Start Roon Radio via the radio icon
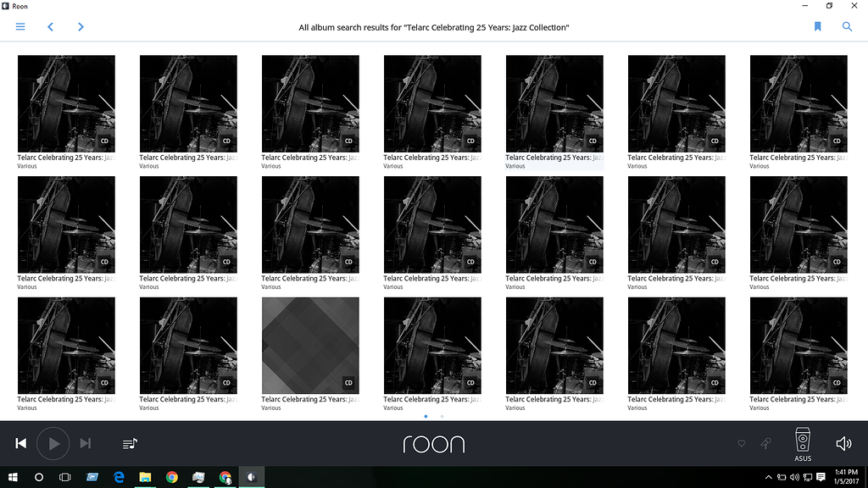Screen dimensions: 868x488 (x=765, y=443)
